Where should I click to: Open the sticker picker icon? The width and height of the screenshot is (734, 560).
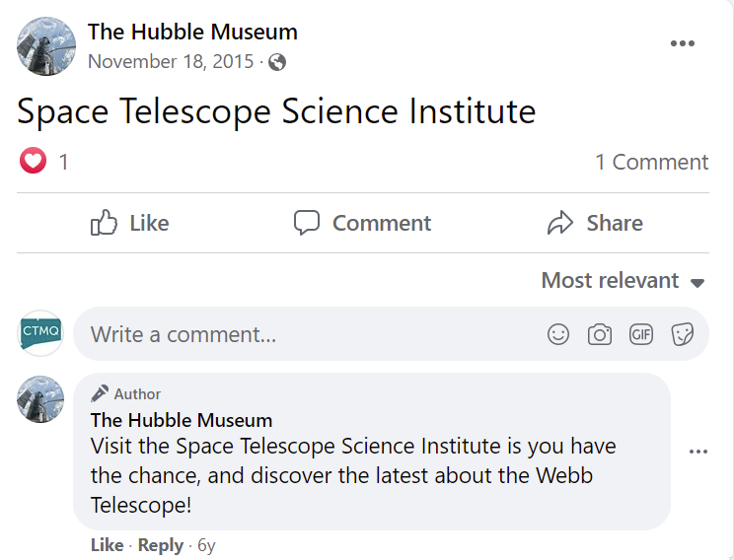(x=682, y=334)
